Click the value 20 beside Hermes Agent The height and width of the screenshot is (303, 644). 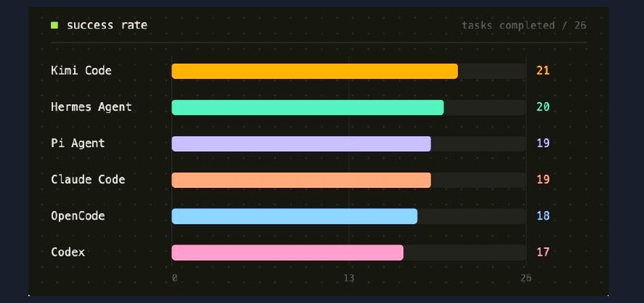(x=543, y=107)
